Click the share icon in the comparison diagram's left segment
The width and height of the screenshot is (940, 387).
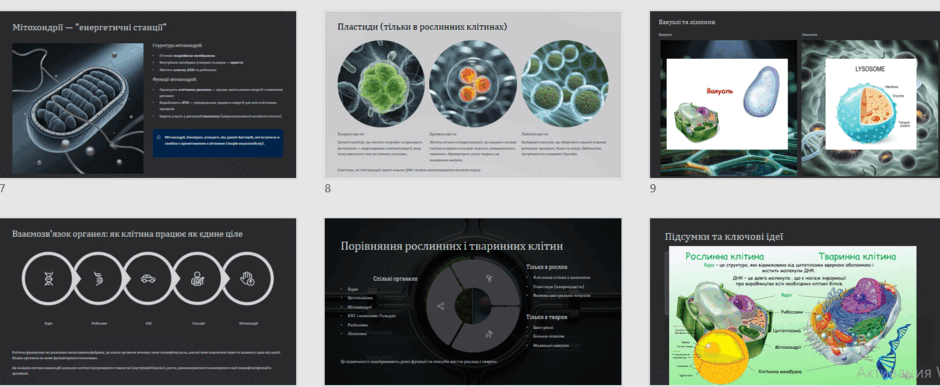441,306
